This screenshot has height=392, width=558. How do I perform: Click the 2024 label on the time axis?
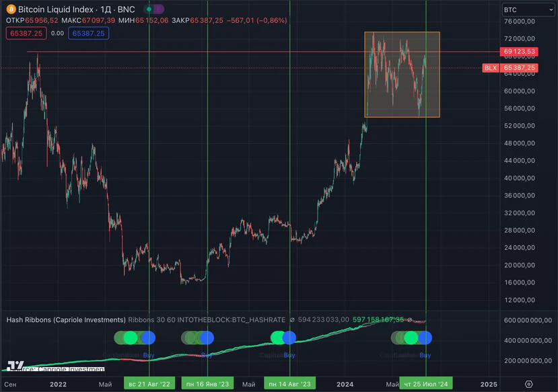tap(345, 384)
